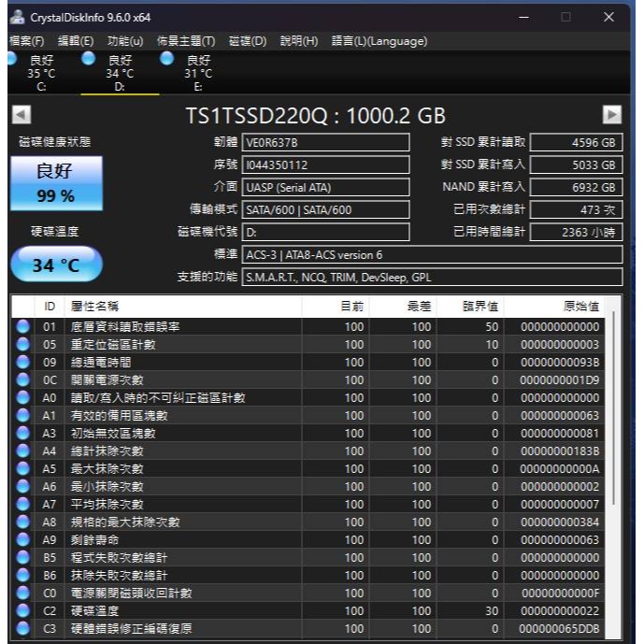
Task: Click total host writes value 5033 GB
Action: [x=576, y=165]
